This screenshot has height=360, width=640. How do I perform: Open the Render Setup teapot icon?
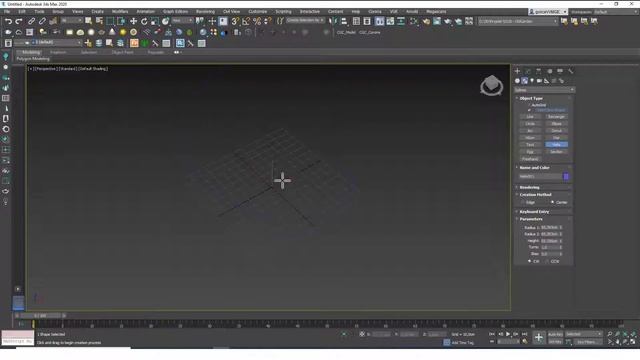426,21
